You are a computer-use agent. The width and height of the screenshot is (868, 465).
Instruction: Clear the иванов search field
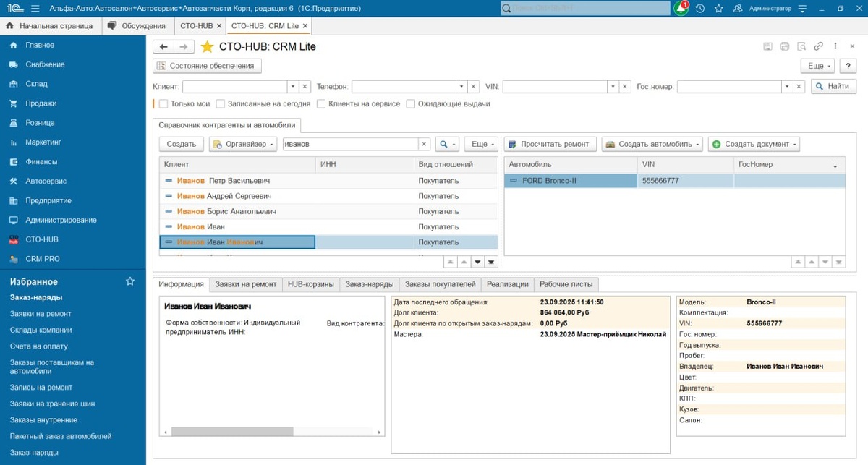425,144
